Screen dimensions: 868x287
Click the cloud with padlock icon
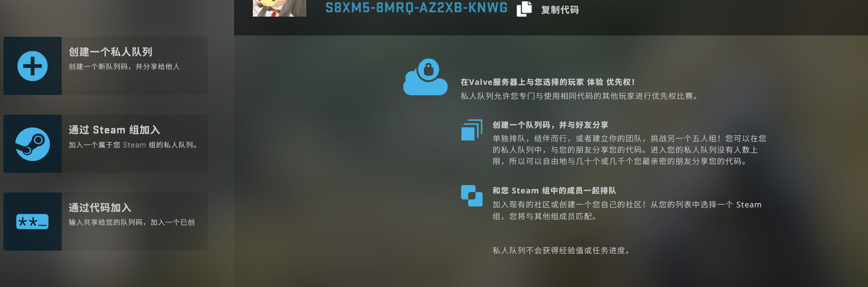click(425, 77)
